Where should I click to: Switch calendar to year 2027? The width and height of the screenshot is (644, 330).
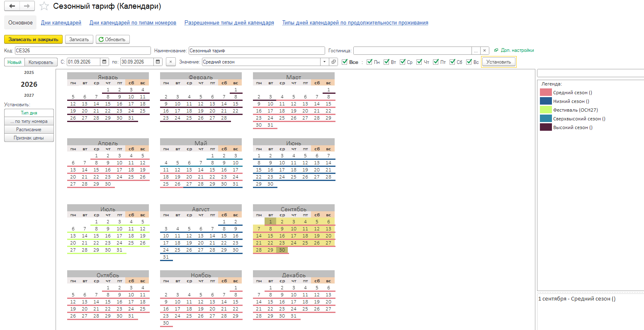pyautogui.click(x=29, y=95)
